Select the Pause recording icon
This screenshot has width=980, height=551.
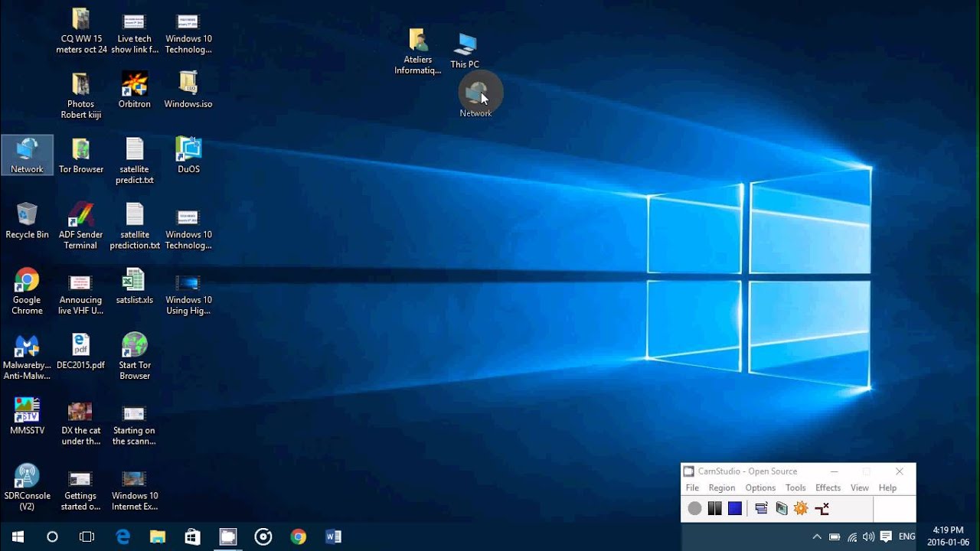click(714, 507)
